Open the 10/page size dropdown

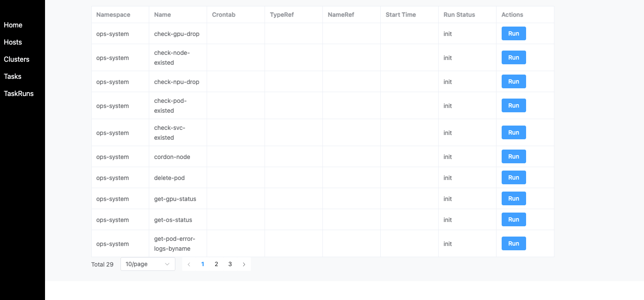coord(148,264)
